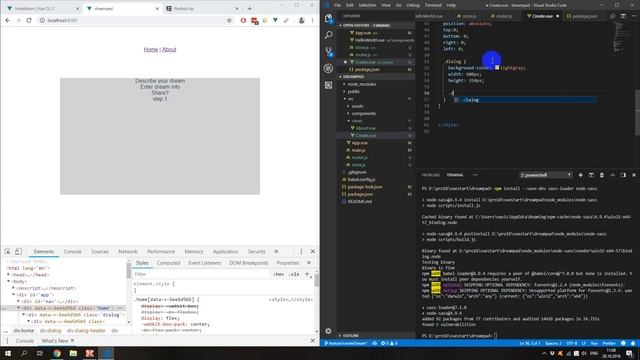Click the git branch in the status bar
The height and width of the screenshot is (360, 640).
click(345, 344)
